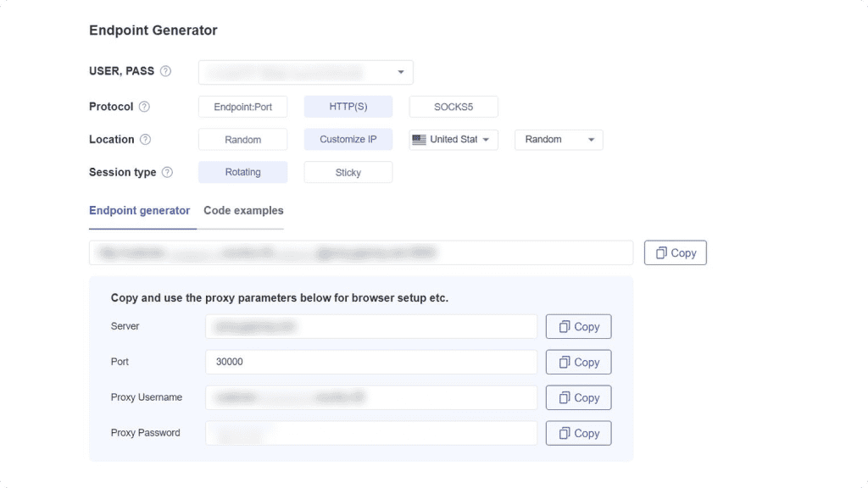868x488 pixels.
Task: Enable the Random location option
Action: pyautogui.click(x=242, y=139)
